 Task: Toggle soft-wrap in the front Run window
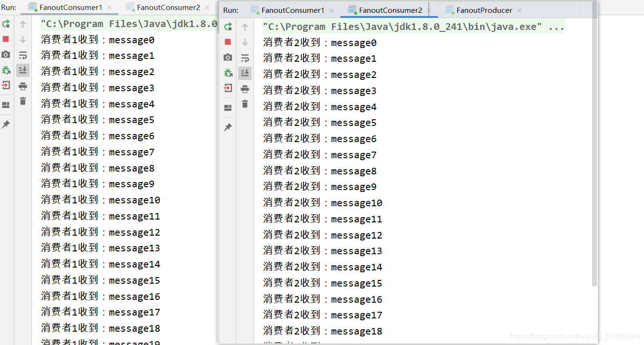245,58
